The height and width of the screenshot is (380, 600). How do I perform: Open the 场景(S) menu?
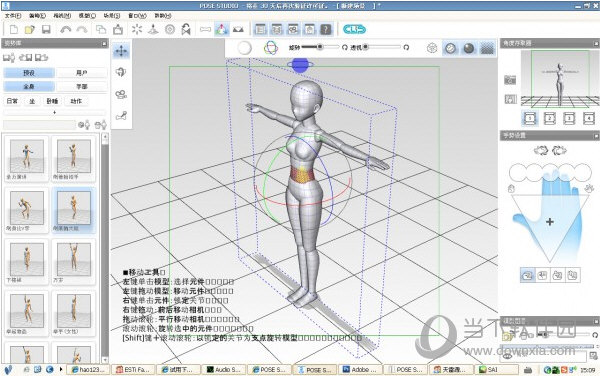tap(112, 16)
